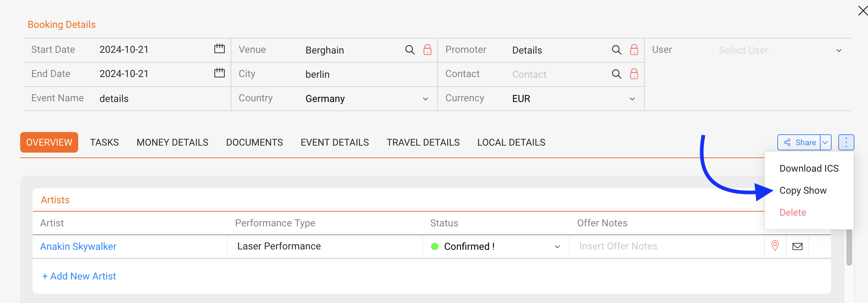Search promoters with the magnifier icon
This screenshot has height=303, width=868.
(616, 50)
